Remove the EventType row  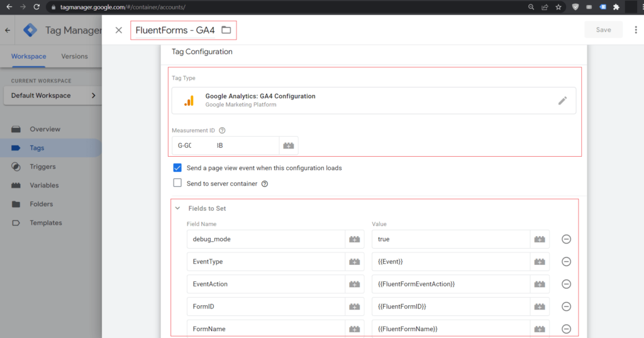point(567,261)
